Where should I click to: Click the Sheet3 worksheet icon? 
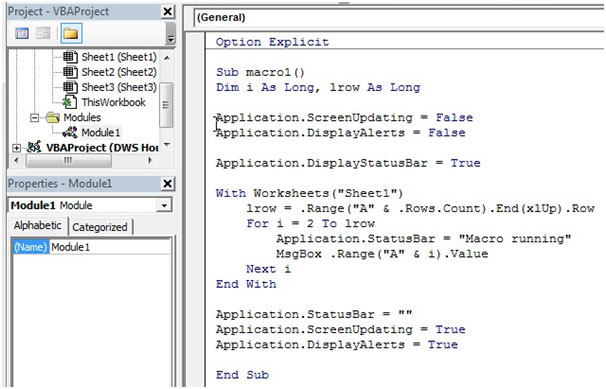pos(70,87)
